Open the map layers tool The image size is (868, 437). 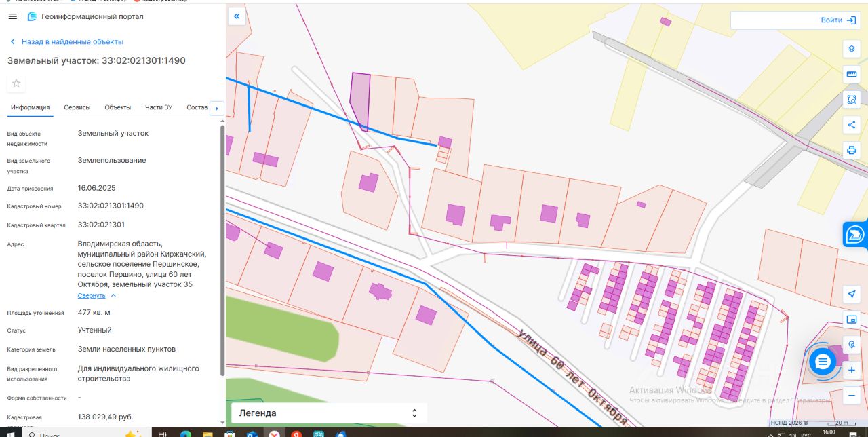point(852,49)
